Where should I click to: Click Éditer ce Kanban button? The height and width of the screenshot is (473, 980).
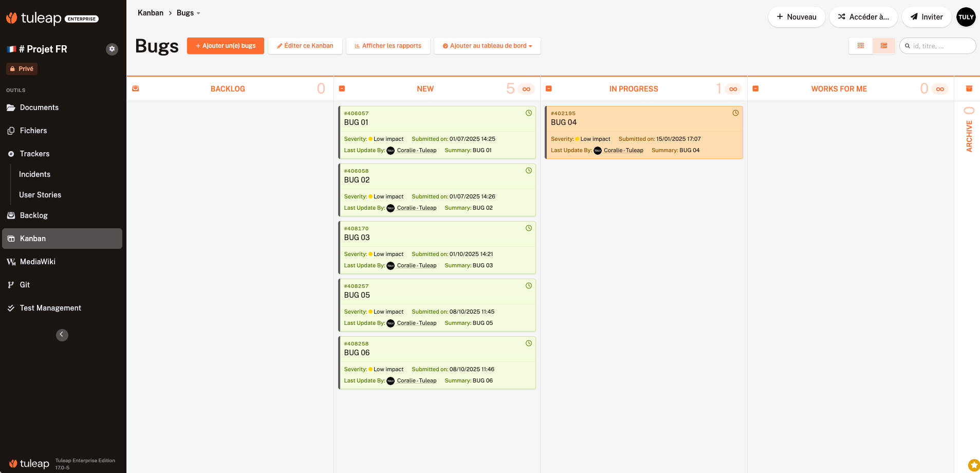coord(305,46)
